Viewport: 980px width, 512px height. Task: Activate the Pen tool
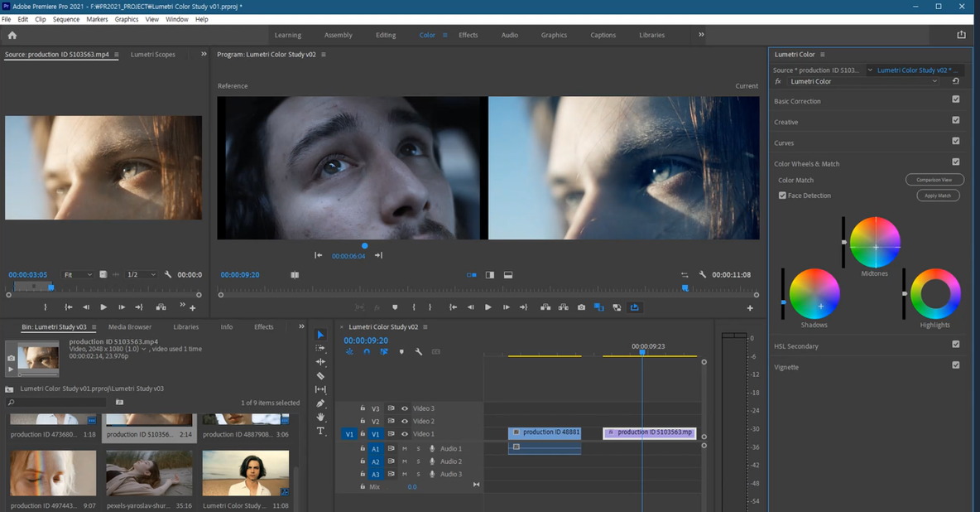[x=320, y=403]
